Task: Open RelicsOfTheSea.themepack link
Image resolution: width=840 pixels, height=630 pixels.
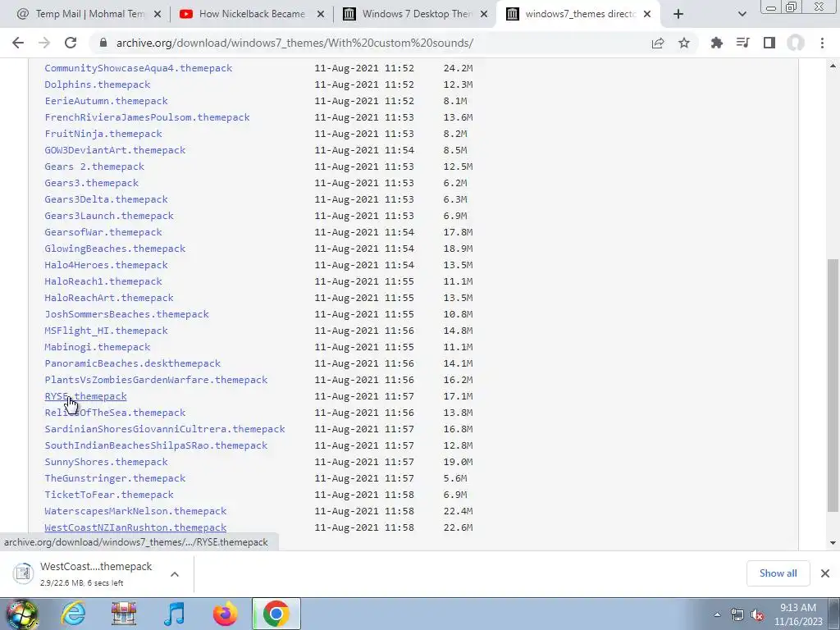Action: point(115,413)
